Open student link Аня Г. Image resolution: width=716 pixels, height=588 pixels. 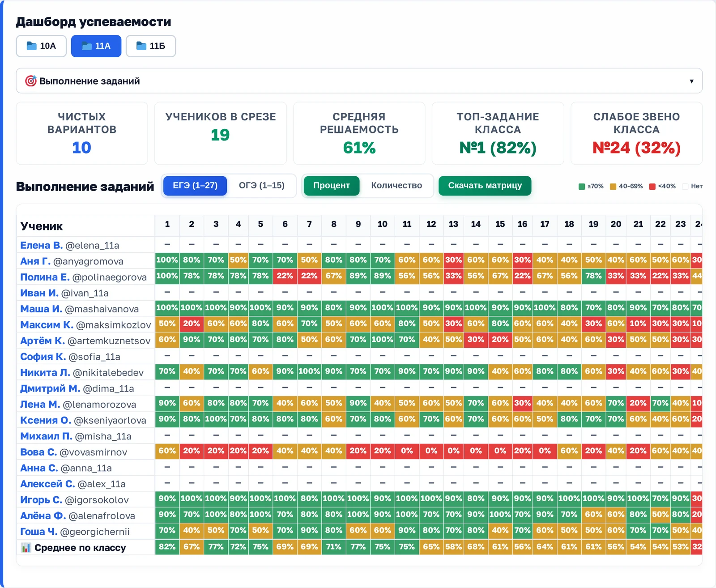click(x=35, y=261)
